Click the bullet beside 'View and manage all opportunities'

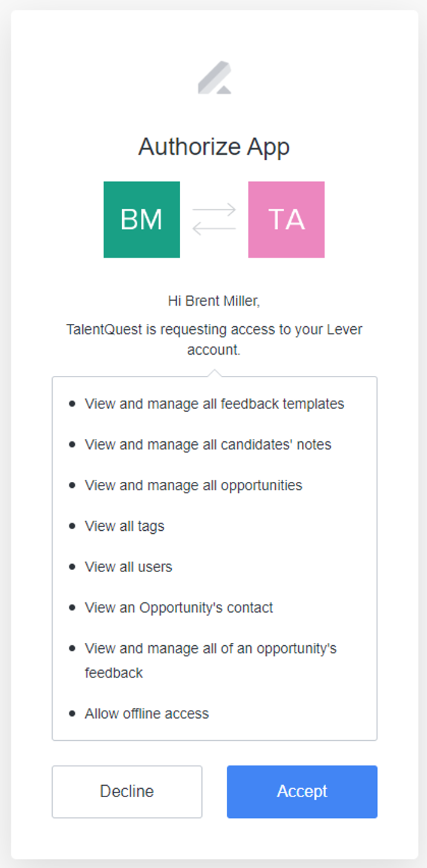[x=72, y=485]
